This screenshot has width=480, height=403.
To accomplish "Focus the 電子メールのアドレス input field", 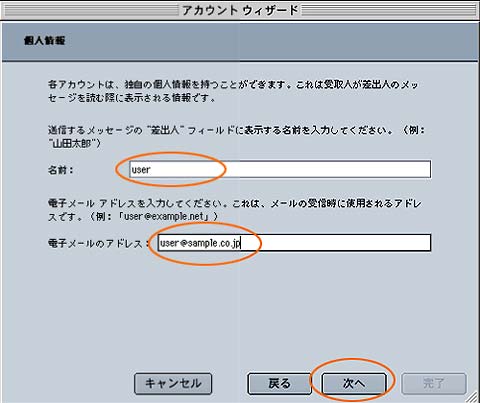I will 294,243.
